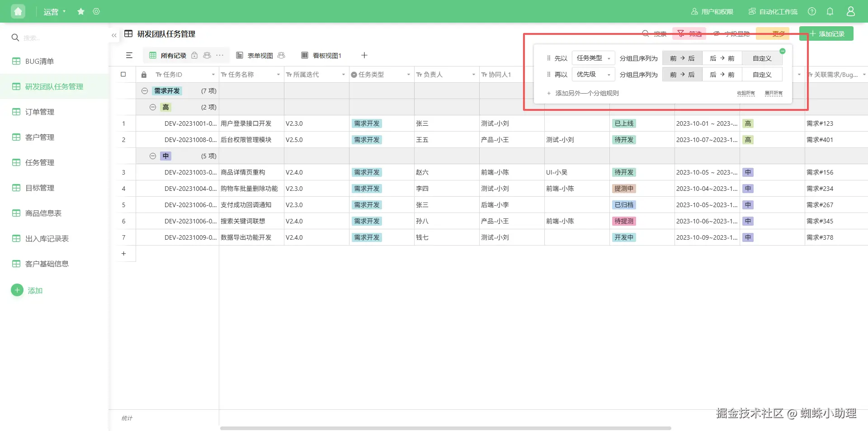Add a new row with the plus below row 7
868x431 pixels.
[x=123, y=254]
